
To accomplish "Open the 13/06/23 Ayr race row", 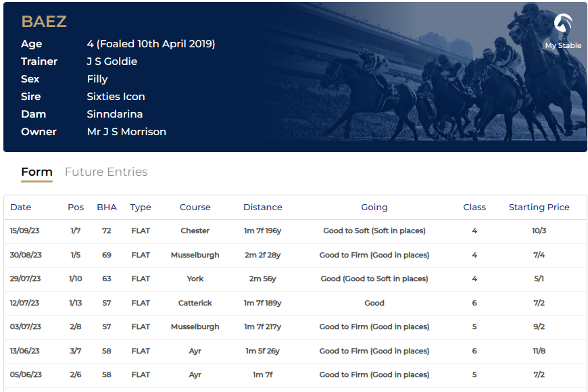I will 195,351.
